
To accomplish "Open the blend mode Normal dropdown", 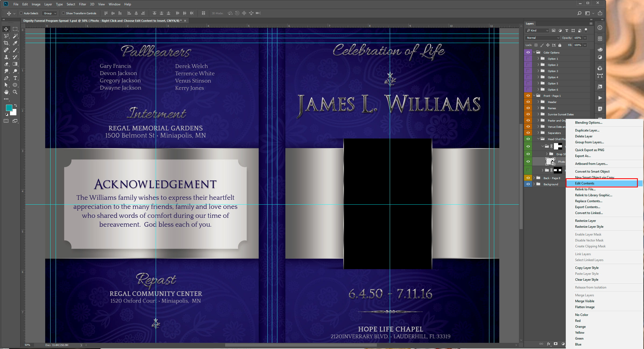I will (x=543, y=38).
